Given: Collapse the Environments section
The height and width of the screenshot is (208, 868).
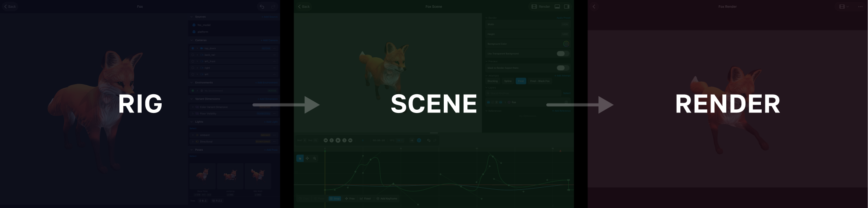Looking at the screenshot, I should [x=192, y=82].
